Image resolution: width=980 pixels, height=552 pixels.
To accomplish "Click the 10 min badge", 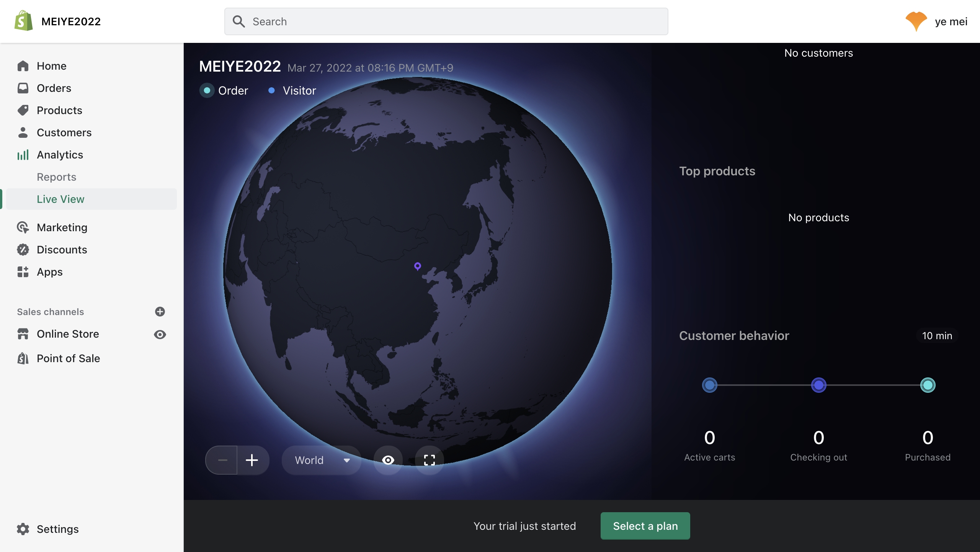I will click(x=937, y=336).
